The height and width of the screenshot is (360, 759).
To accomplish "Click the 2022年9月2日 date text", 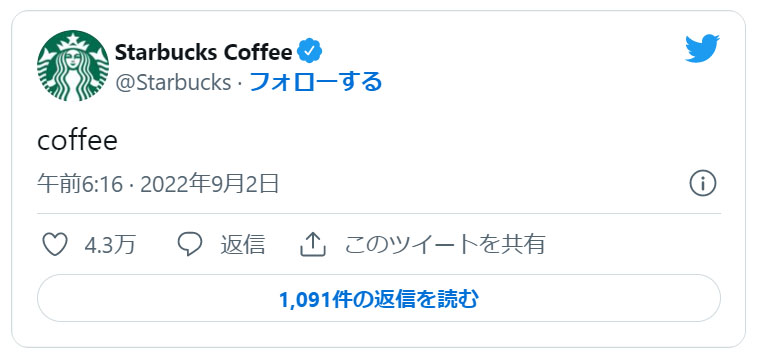I will click(210, 185).
